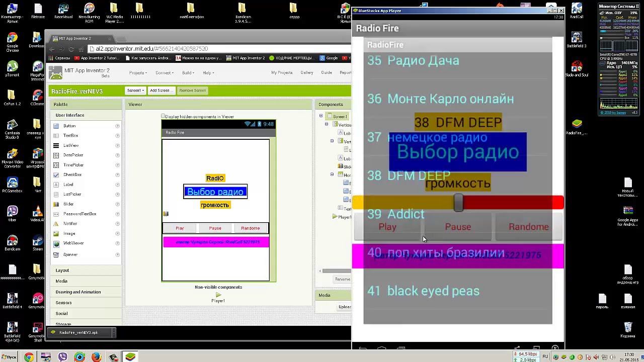Pick the Notifier palette component
Image resolution: width=644 pixels, height=362 pixels.
pyautogui.click(x=70, y=224)
